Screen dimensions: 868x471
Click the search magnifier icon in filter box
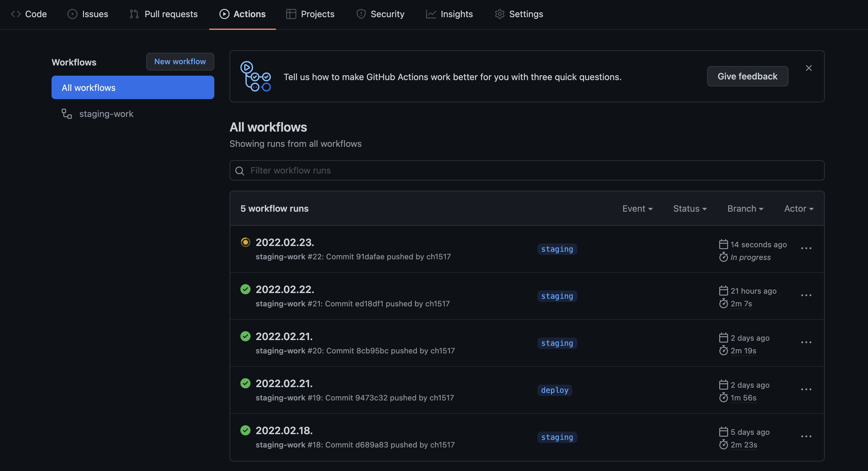[240, 171]
